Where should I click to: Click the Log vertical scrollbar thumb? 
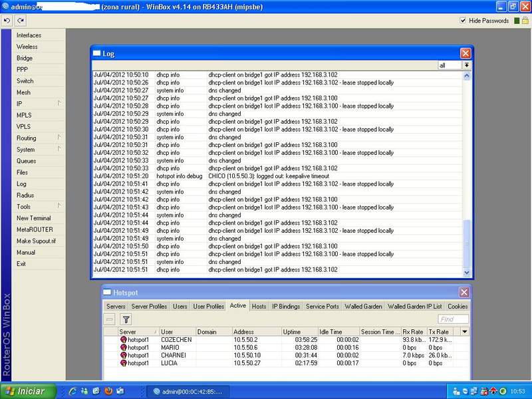point(467,243)
